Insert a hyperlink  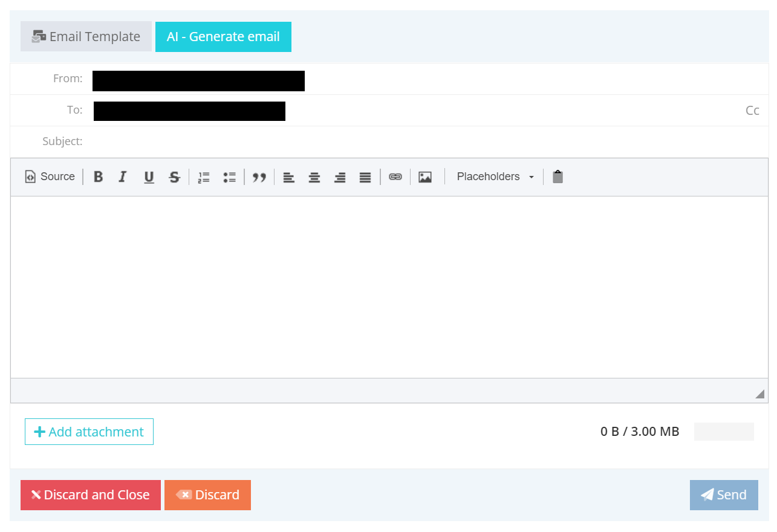[395, 177]
